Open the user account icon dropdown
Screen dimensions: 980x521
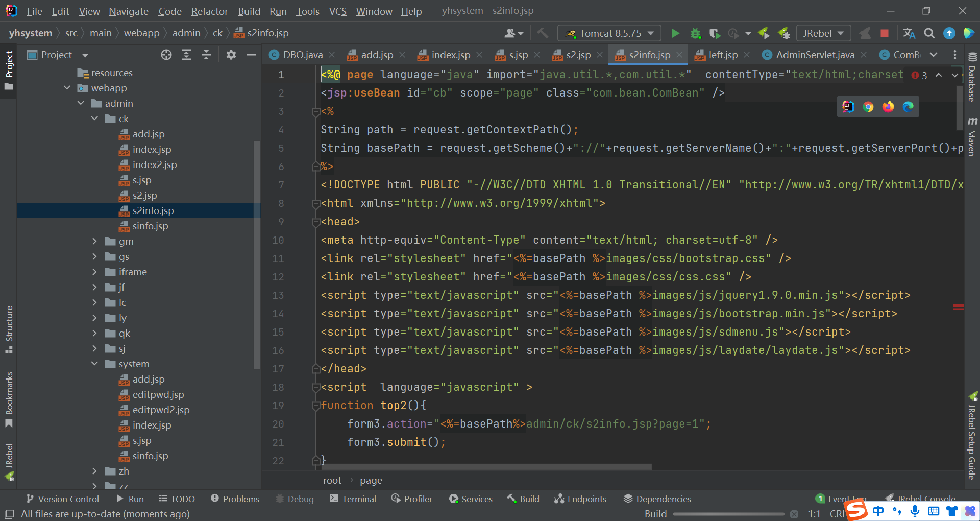tap(513, 33)
